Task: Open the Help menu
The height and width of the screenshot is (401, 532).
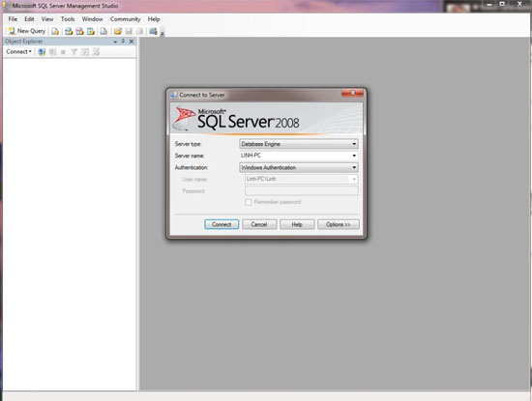Action: [154, 19]
